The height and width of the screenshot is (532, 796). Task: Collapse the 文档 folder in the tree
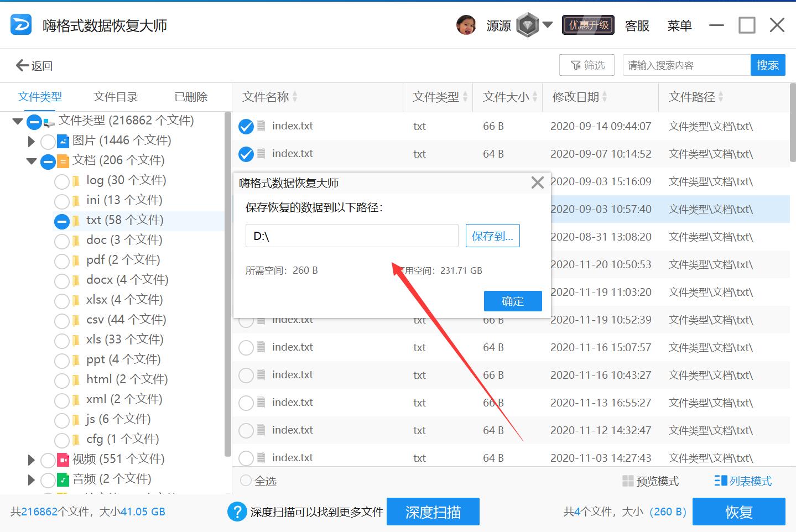click(31, 161)
